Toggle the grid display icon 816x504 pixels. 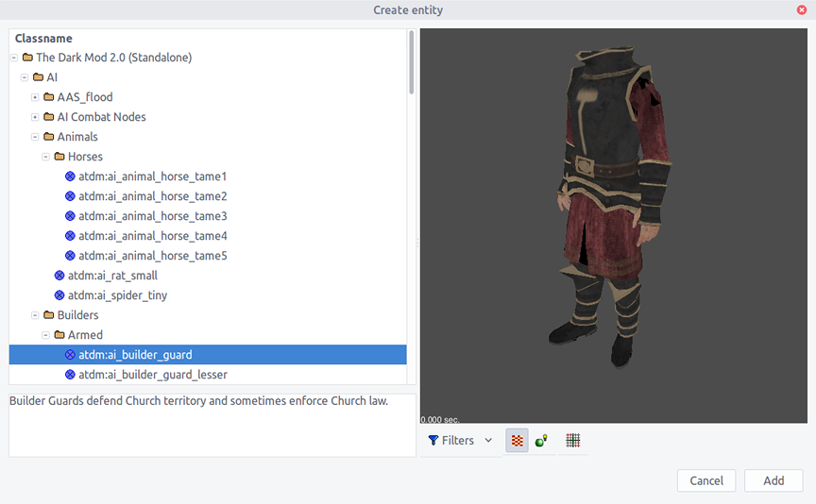click(x=573, y=441)
